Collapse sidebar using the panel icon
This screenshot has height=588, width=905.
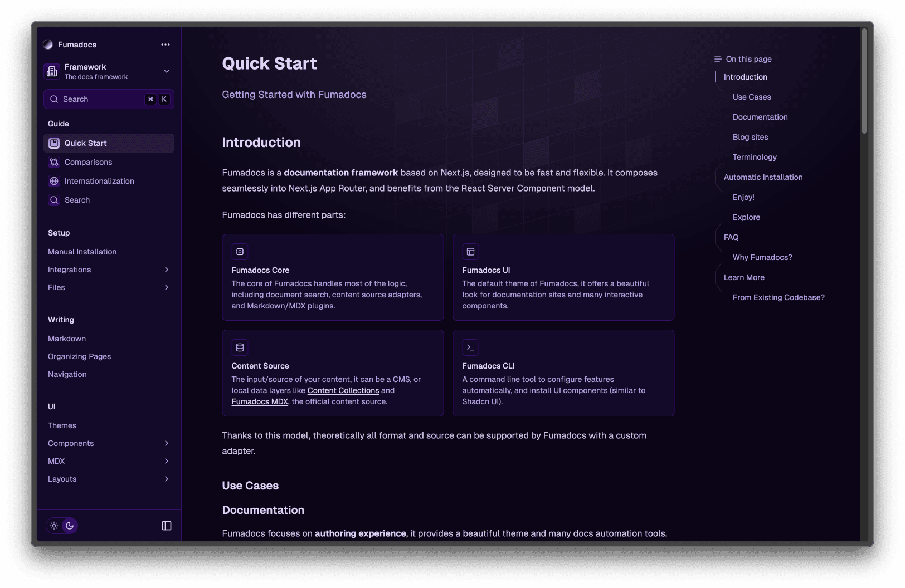point(167,526)
